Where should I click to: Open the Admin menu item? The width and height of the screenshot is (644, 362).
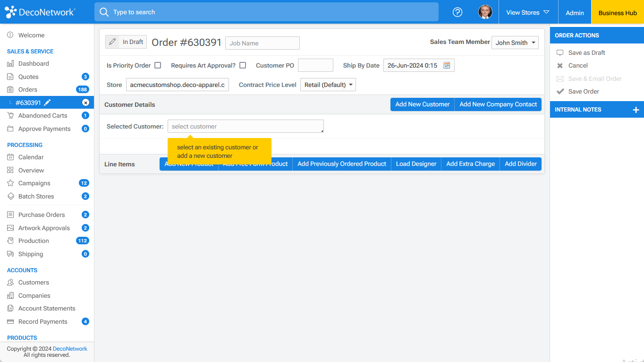click(x=574, y=12)
